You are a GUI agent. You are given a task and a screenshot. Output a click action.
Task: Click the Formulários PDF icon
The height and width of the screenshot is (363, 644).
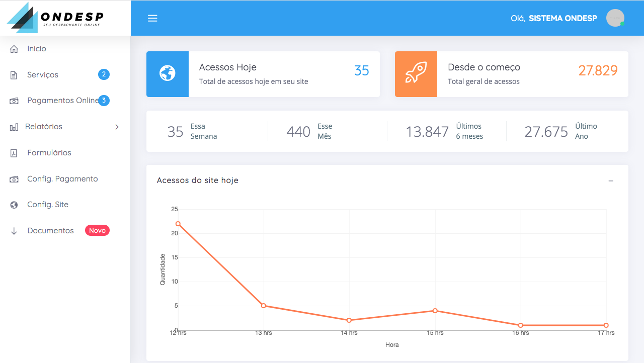pyautogui.click(x=14, y=153)
